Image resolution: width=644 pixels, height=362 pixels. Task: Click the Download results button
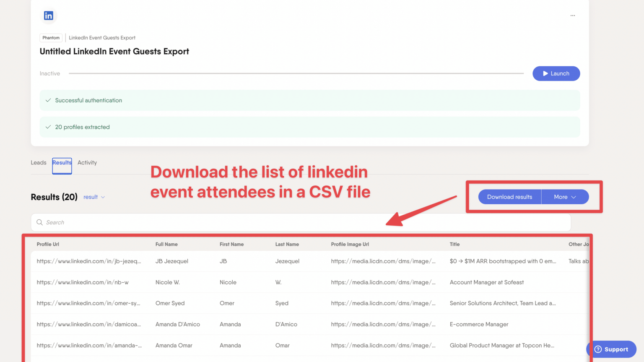click(509, 197)
